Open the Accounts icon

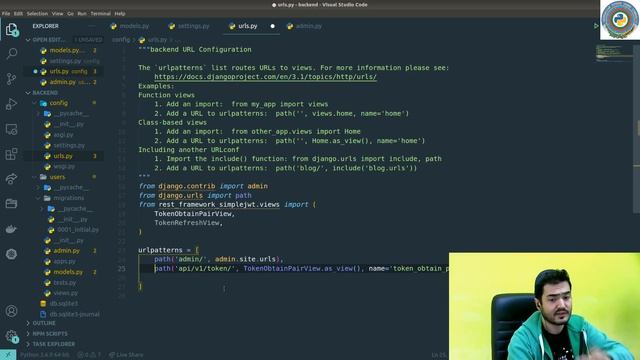pos(11,311)
